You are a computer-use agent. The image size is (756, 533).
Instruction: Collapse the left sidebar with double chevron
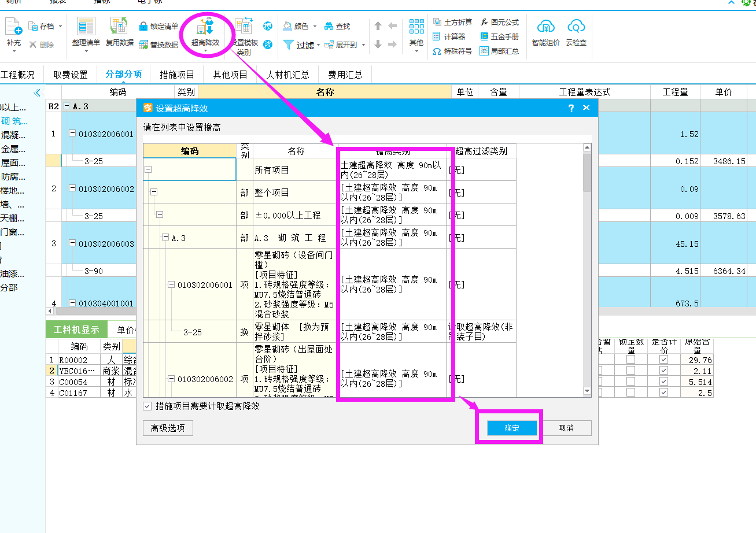point(37,92)
